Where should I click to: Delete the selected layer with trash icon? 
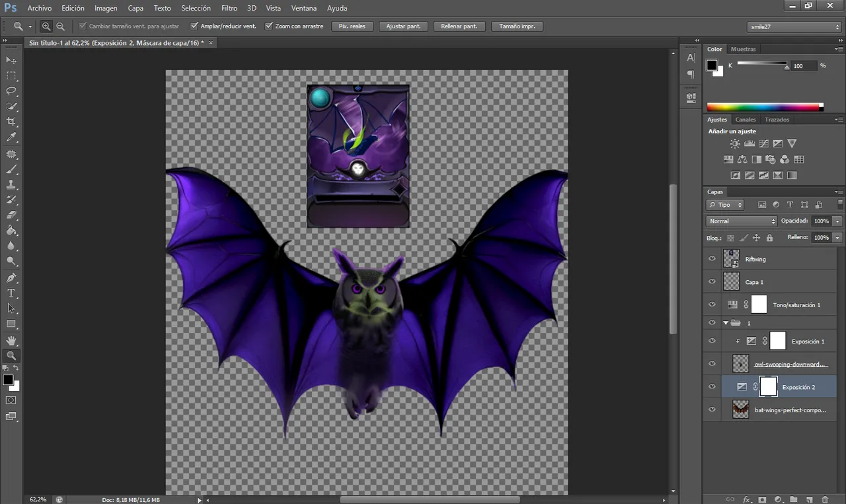point(826,499)
